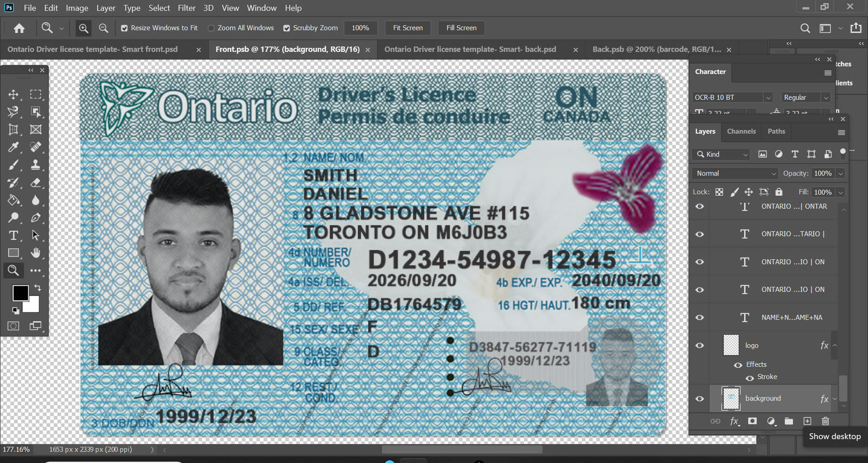Select the Object Selection tool
Screen dimensions: 868x463
36,112
